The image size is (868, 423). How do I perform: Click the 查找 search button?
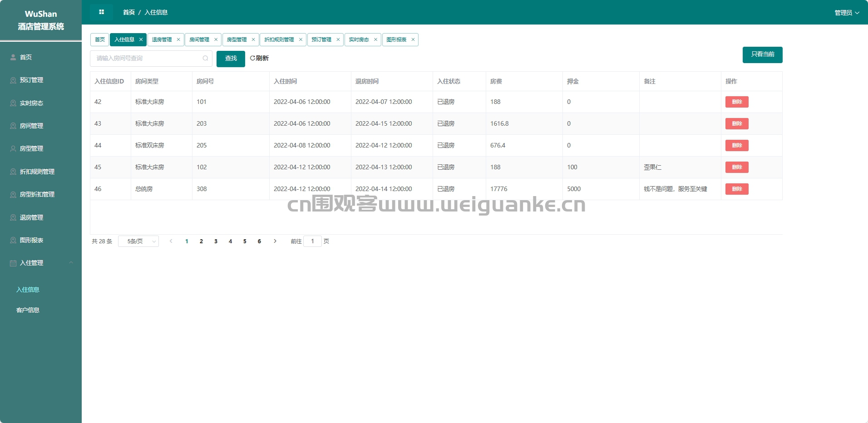point(231,59)
